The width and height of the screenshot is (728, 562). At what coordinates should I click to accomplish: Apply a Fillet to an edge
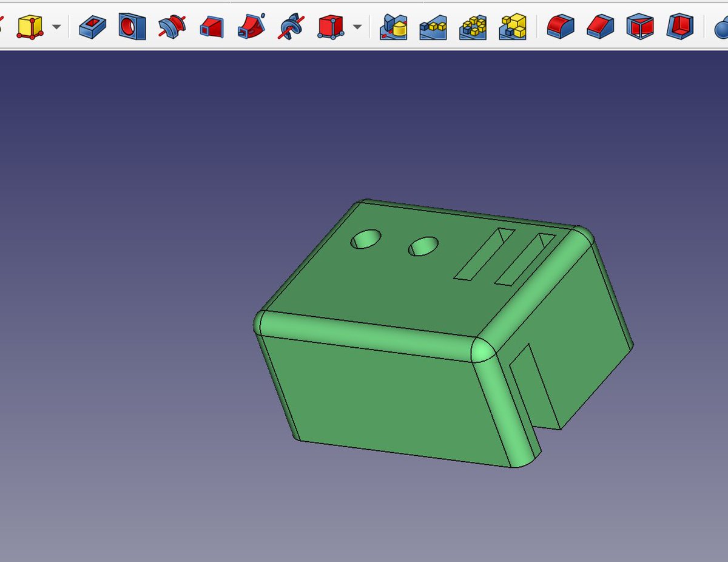tap(559, 27)
